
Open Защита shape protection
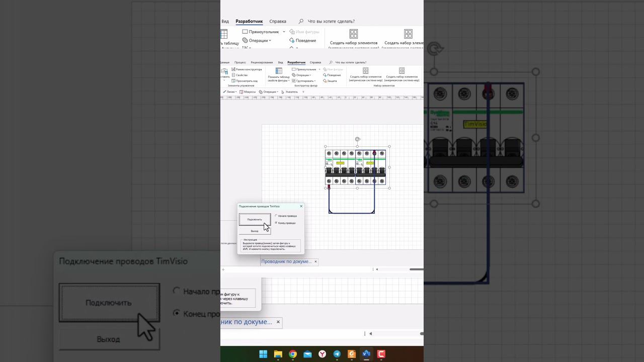point(330,80)
